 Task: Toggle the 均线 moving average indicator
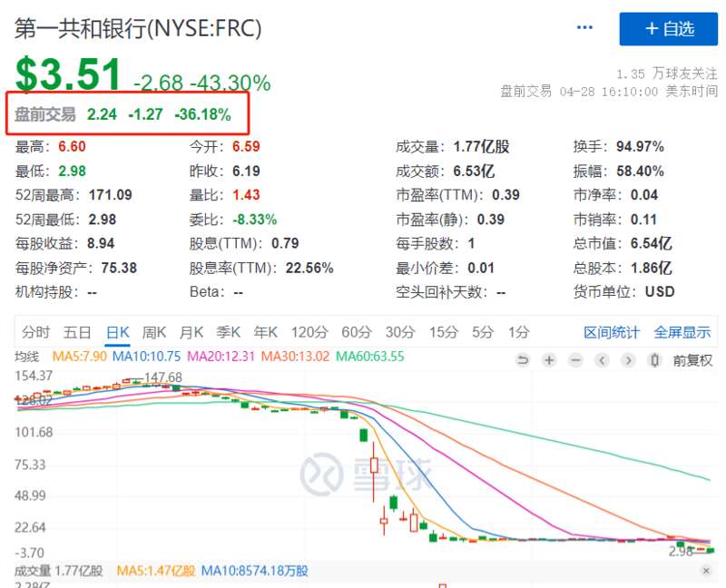(x=28, y=358)
